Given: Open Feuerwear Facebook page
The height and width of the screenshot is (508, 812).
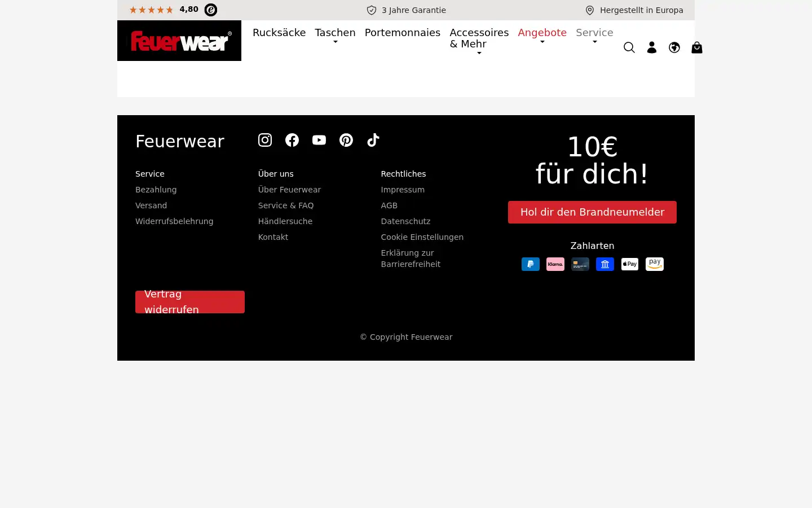Looking at the screenshot, I should [x=292, y=140].
